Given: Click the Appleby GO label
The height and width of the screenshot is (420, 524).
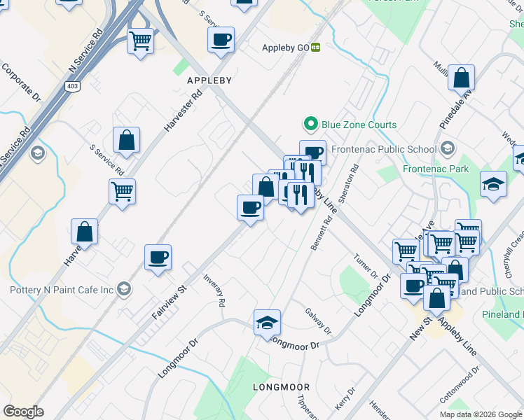Looking at the screenshot, I should tap(286, 48).
